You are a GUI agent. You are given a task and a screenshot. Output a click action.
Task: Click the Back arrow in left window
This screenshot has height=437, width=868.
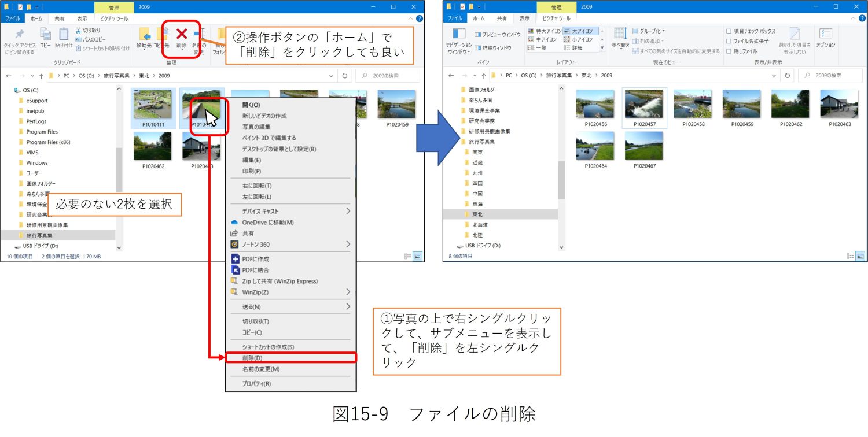point(9,76)
